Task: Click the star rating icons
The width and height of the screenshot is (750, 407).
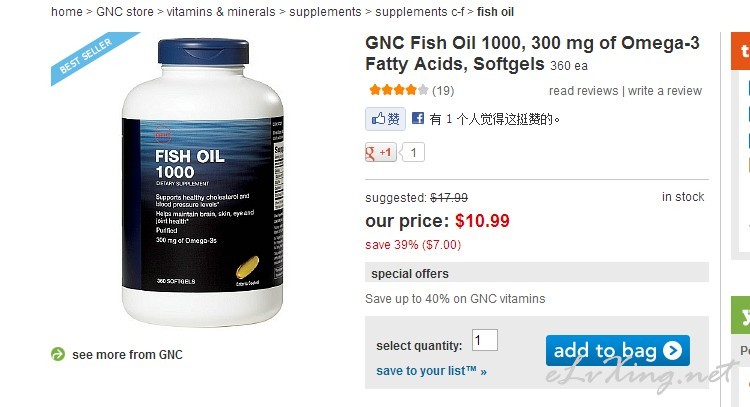Action: 398,90
